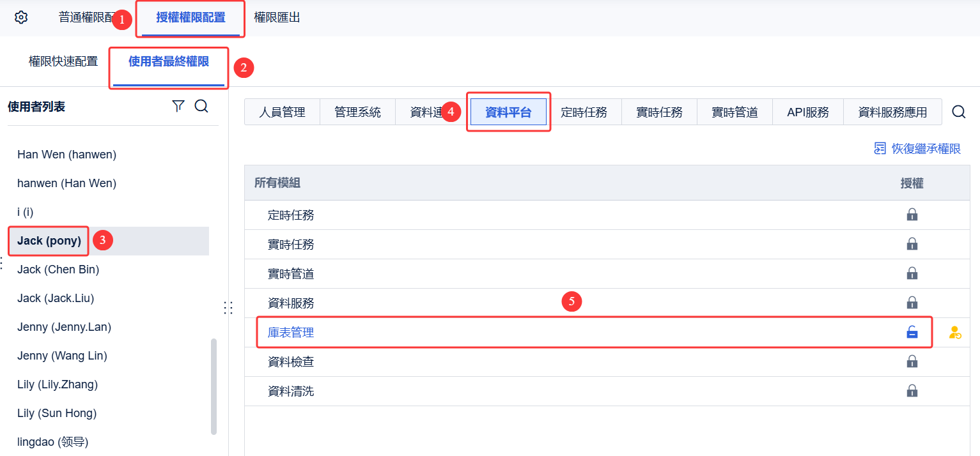Open the 實時任務 module tab
The width and height of the screenshot is (980, 456).
pos(658,111)
